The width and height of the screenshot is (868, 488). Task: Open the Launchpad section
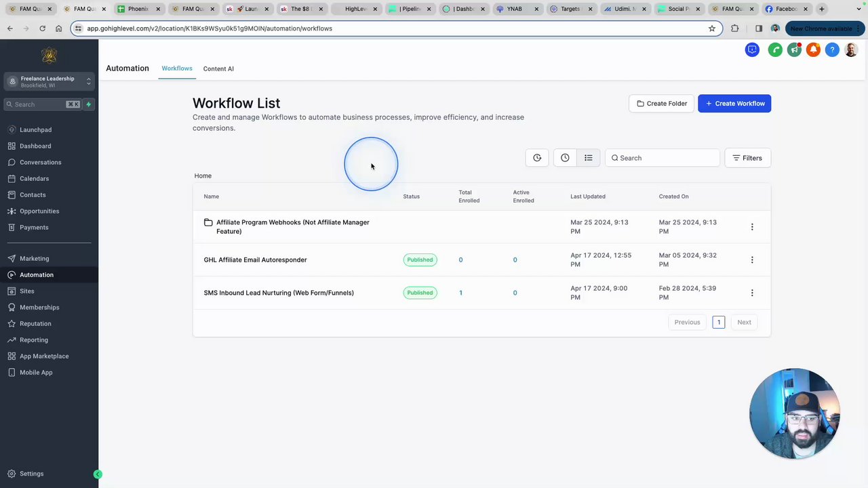pos(35,129)
